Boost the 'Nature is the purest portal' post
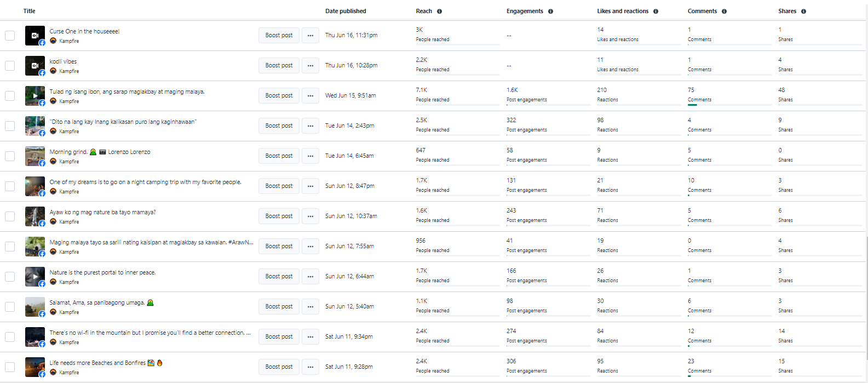The width and height of the screenshot is (868, 383). pos(279,277)
